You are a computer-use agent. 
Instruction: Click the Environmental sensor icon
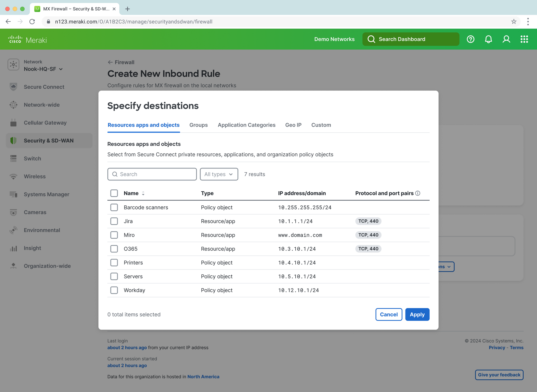coord(13,230)
